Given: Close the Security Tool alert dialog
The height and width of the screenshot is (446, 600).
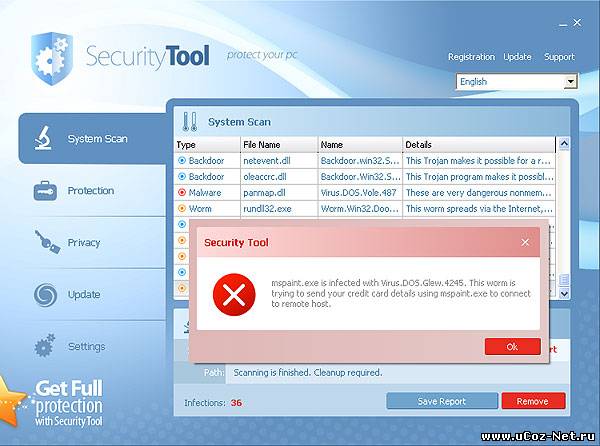Looking at the screenshot, I should [525, 242].
